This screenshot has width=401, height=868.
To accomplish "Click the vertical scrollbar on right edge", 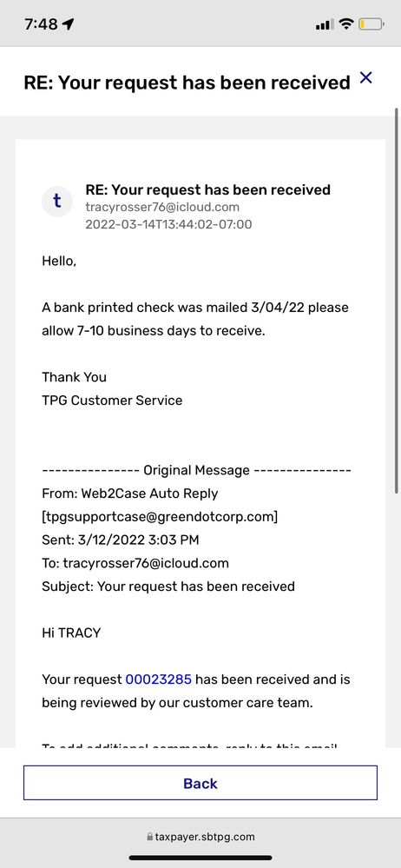I will point(396,300).
